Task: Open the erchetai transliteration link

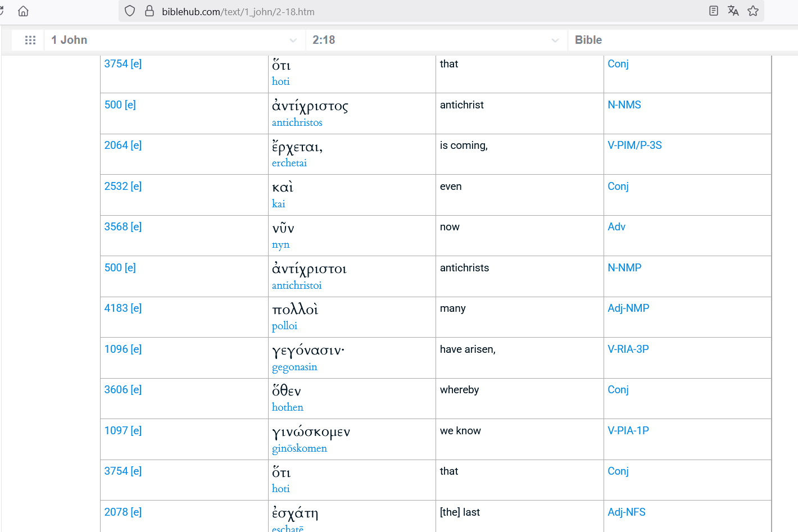Action: 289,163
